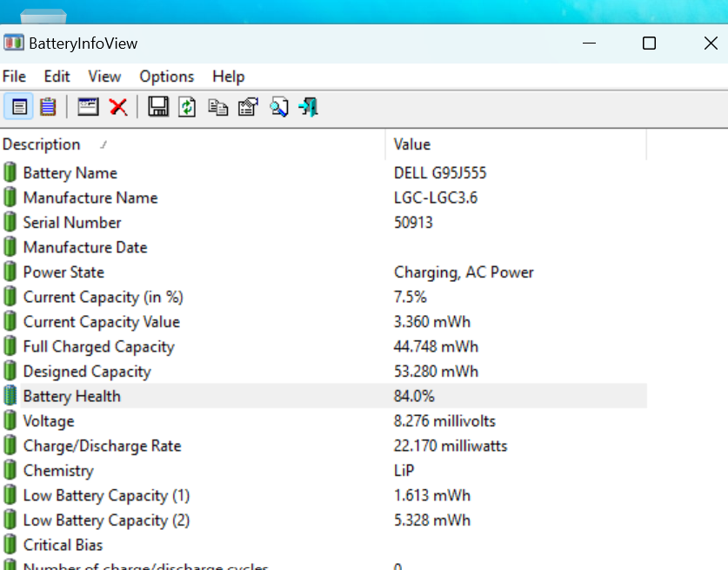Select the Full Charged Capacity row label
728x570 pixels.
pos(99,346)
